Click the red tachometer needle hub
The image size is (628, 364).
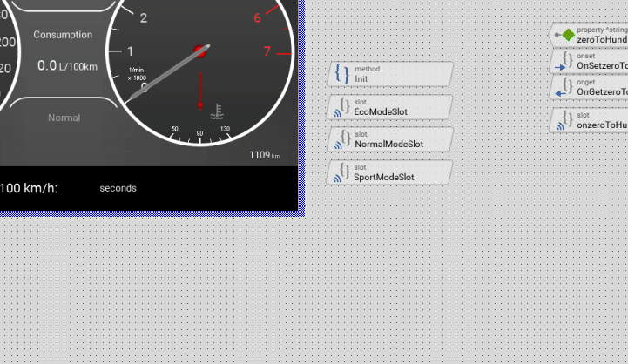200,51
